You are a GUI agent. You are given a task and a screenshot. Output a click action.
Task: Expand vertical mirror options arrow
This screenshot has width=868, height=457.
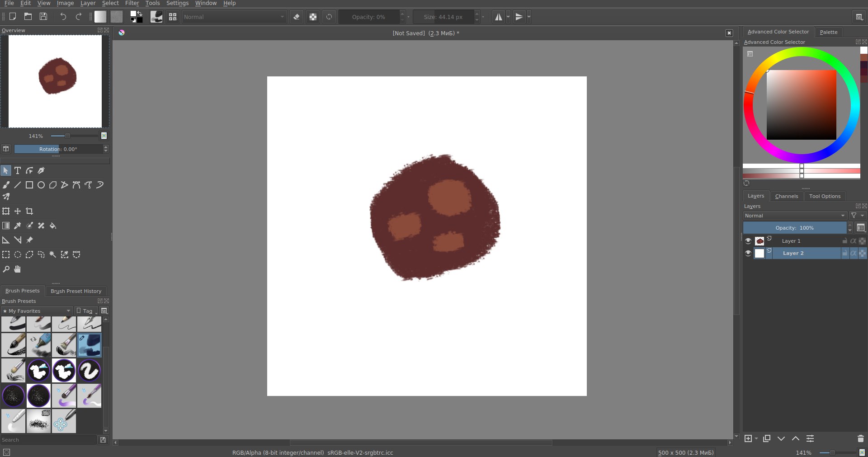529,17
